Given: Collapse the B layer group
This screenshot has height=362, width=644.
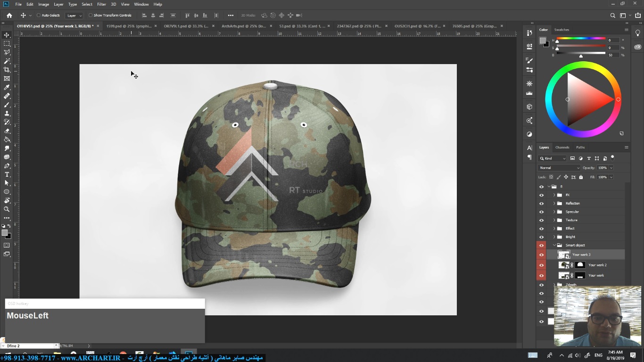Looking at the screenshot, I should tap(549, 187).
